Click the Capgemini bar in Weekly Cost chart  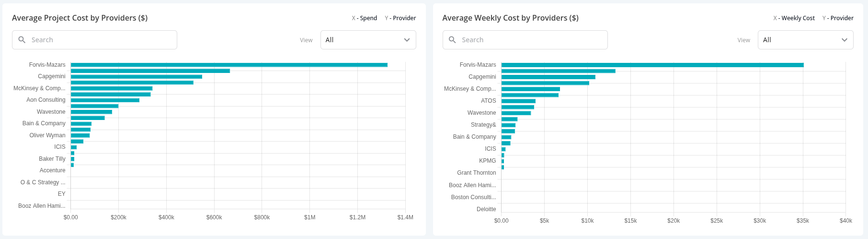(548, 77)
